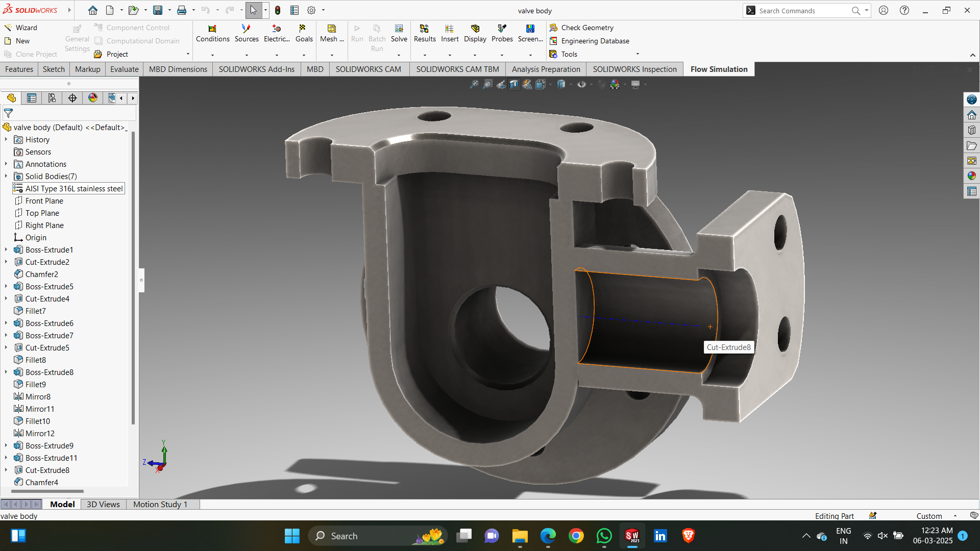Viewport: 980px width, 551px height.
Task: Open the Flow Simulation Wizard
Action: [20, 28]
